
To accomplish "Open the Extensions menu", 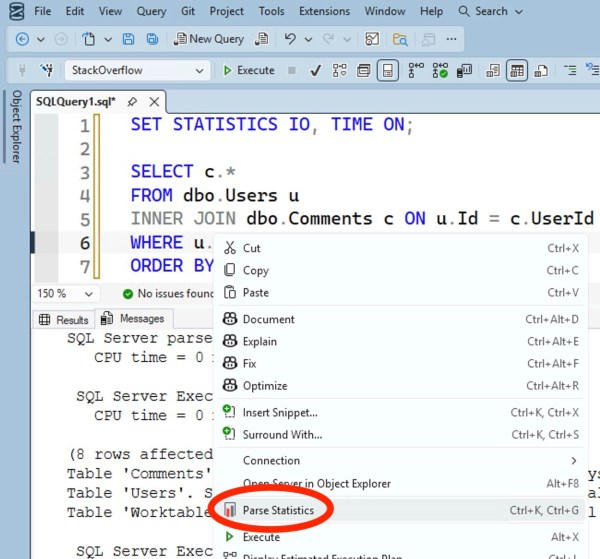I will pos(324,11).
